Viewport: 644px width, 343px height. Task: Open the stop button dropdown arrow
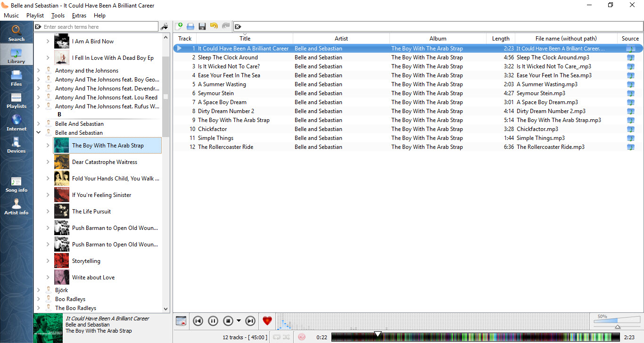point(239,321)
